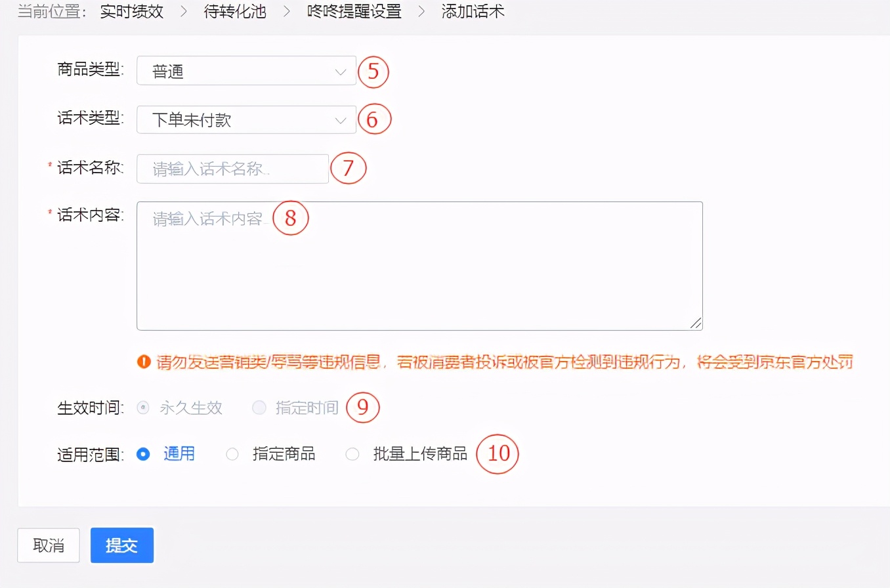Select the 指定时间 radio option

[259, 408]
